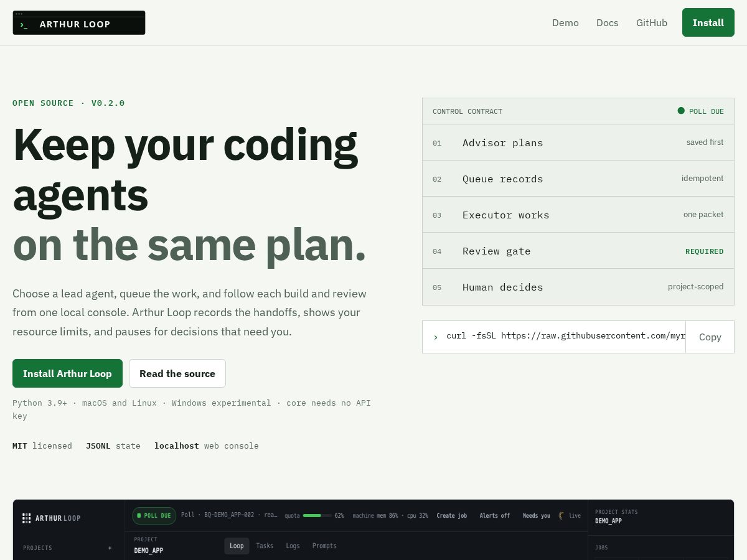Screen dimensions: 747x560
Task: Select the Queue records contract row
Action: coord(578,179)
